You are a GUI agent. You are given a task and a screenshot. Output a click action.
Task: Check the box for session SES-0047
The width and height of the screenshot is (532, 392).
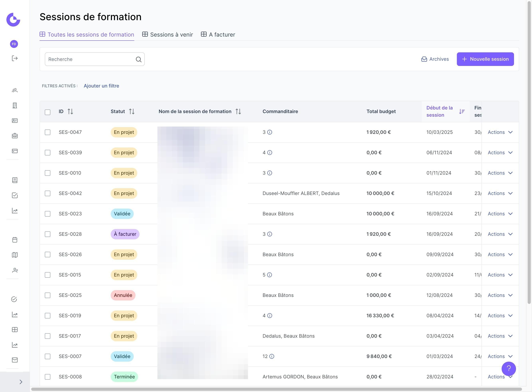point(47,132)
